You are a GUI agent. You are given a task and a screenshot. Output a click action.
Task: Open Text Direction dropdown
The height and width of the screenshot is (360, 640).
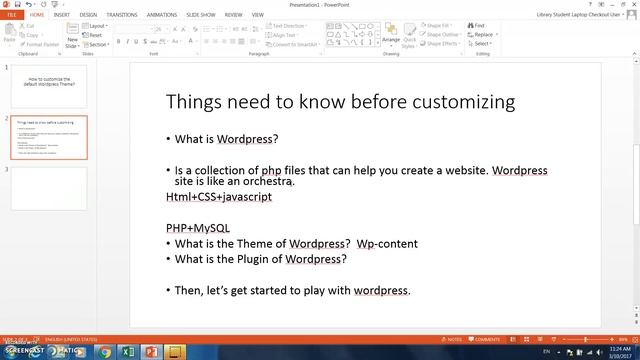pyautogui.click(x=286, y=26)
